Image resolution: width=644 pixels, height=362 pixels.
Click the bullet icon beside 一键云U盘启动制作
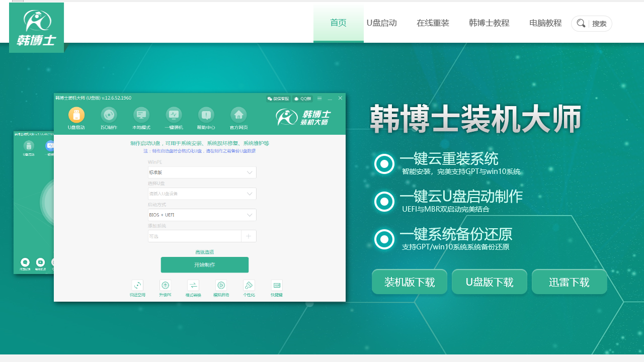(384, 202)
